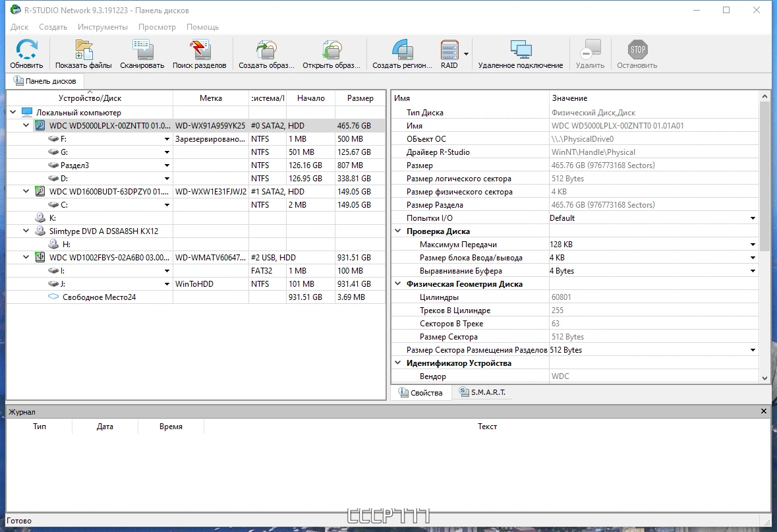This screenshot has height=532, width=777.
Task: Click the R-STUDIO app icon in title bar
Action: tap(15, 9)
